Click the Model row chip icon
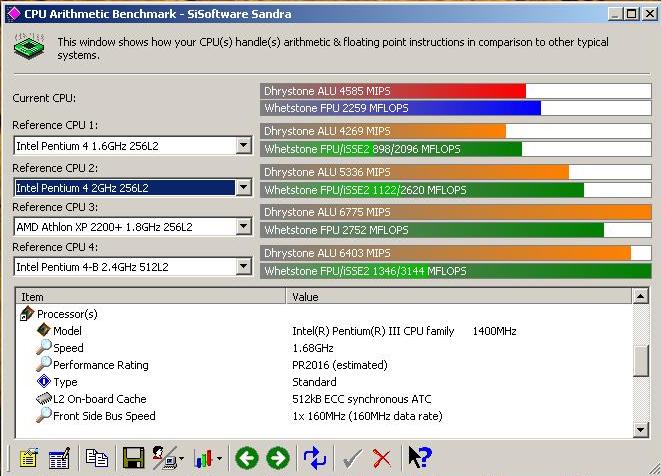The height and width of the screenshot is (476, 661). (44, 330)
